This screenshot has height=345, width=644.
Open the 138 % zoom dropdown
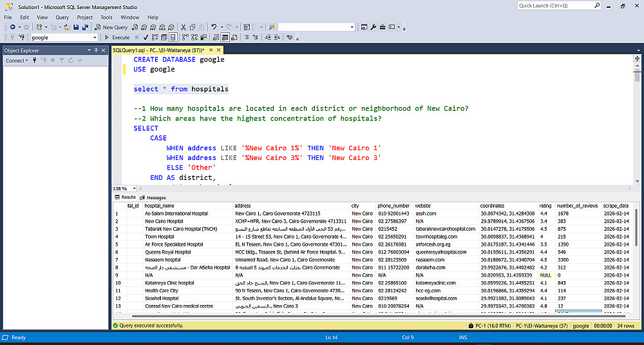coord(133,188)
